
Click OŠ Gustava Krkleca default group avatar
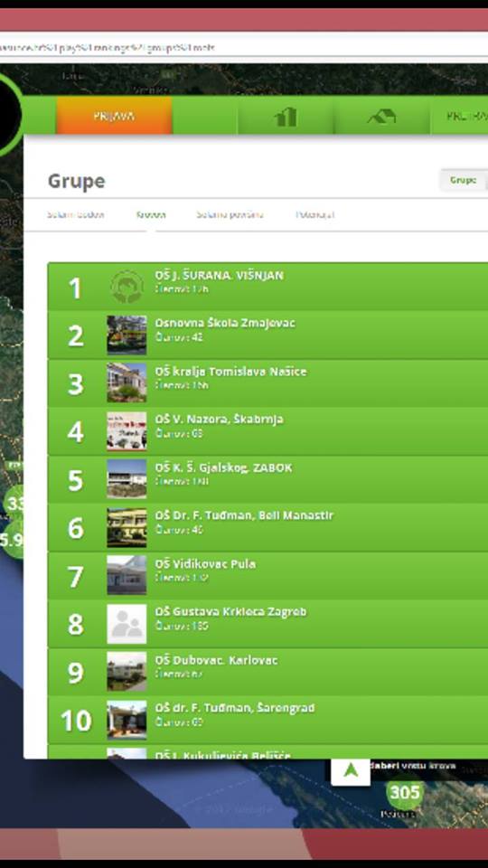pos(127,624)
